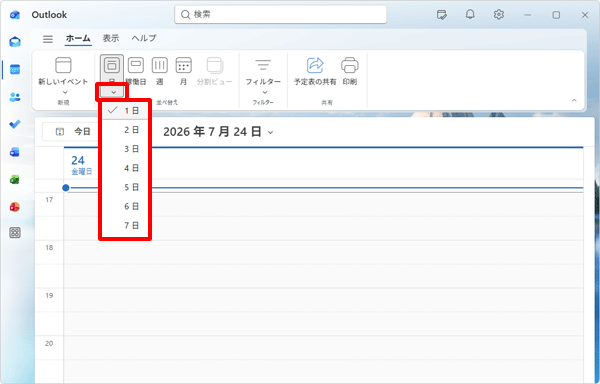Image resolution: width=600 pixels, height=384 pixels.
Task: Select the Calendar icon in the sidebar
Action: (15, 70)
